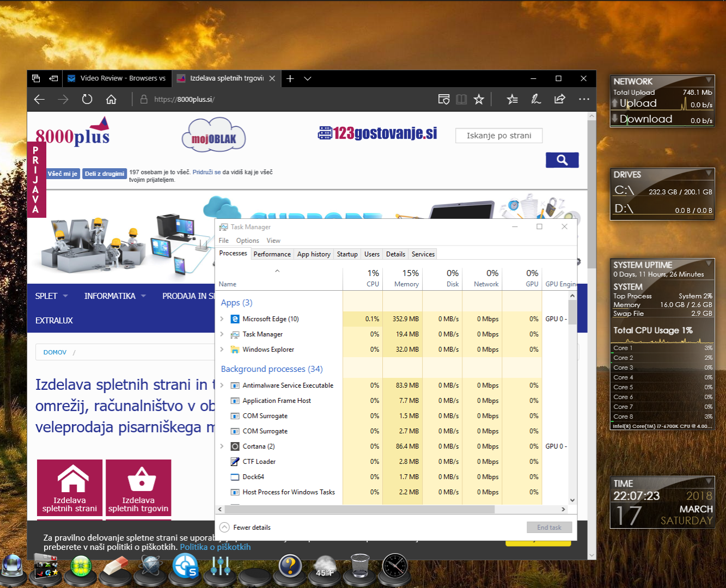The height and width of the screenshot is (588, 726).
Task: Click the Fewer details button
Action: pos(246,528)
